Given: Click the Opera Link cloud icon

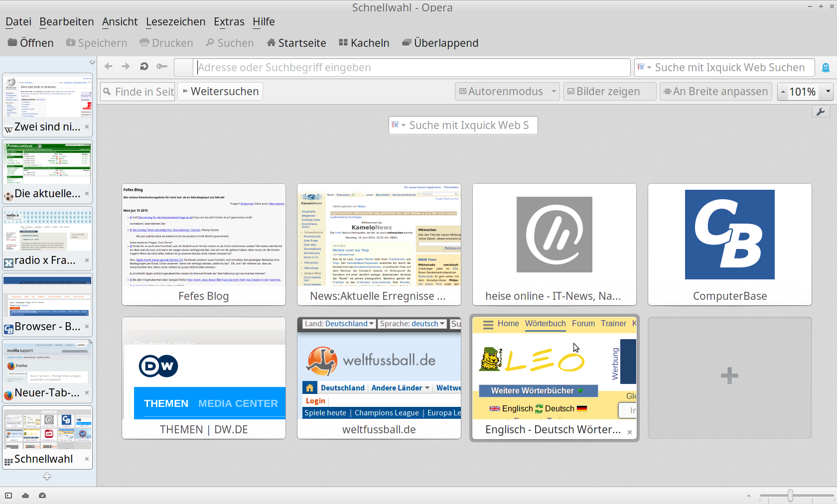Looking at the screenshot, I should point(25,496).
